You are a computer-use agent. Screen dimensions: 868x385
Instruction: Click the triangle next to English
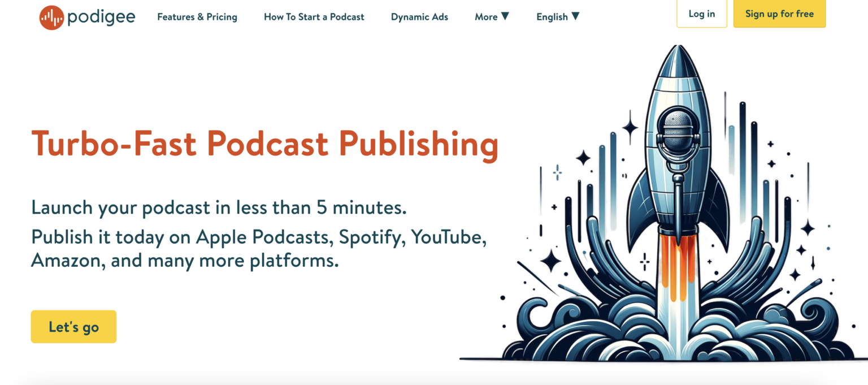pos(575,16)
